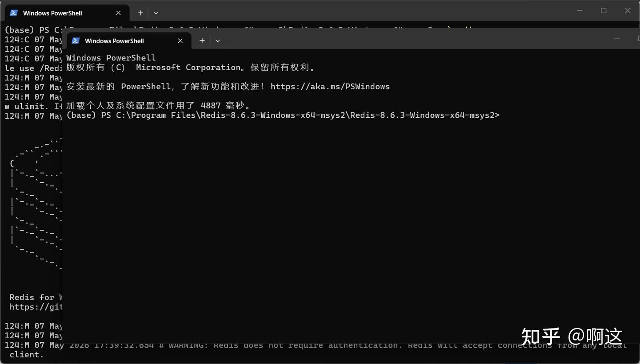
Task: Expand profile dropdown in front terminal window
Action: coord(217,40)
